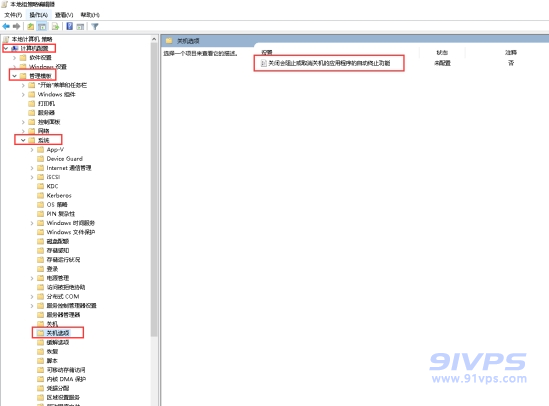The height and width of the screenshot is (406, 549).
Task: Click the Export List toolbar icon
Action: [55, 26]
